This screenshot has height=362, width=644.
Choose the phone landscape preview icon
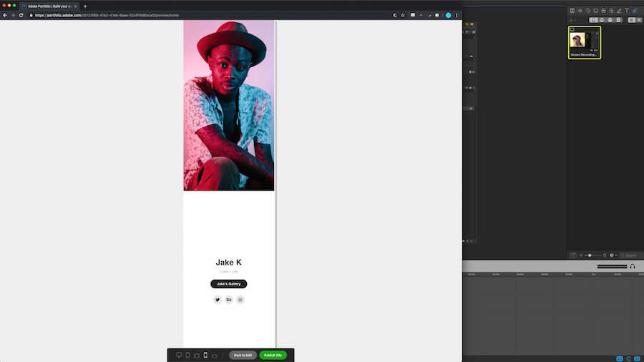215,356
